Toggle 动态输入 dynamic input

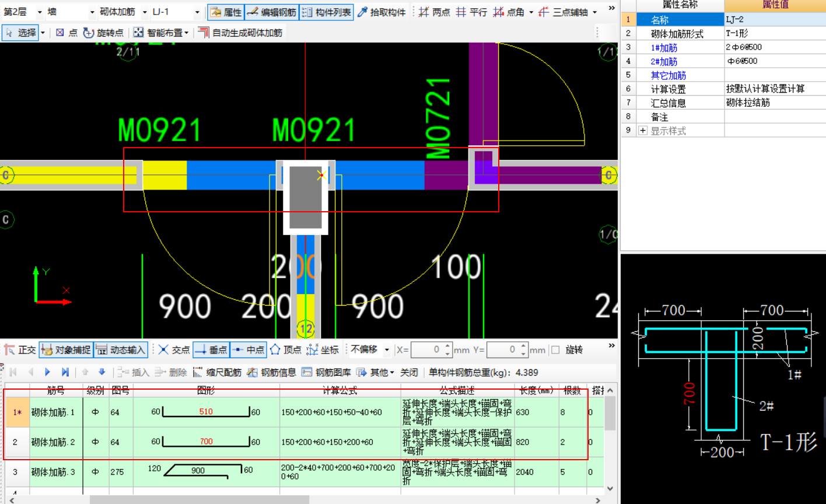(121, 350)
